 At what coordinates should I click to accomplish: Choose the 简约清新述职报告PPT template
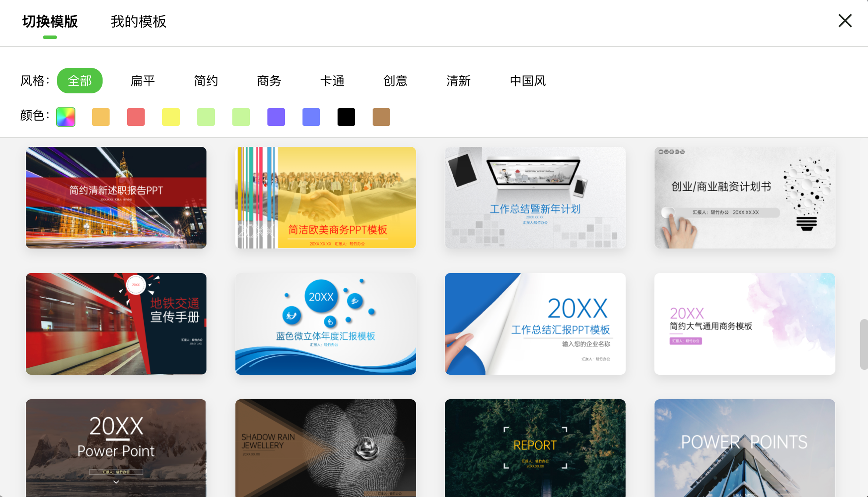click(116, 198)
